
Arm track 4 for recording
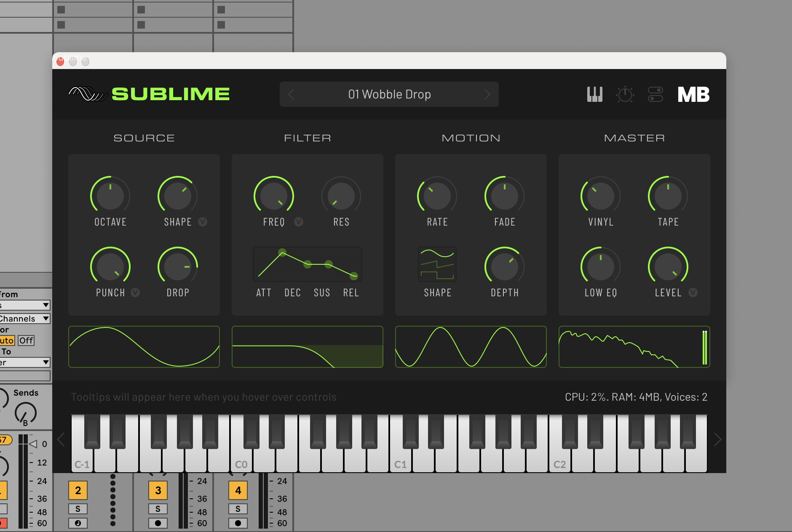tap(238, 523)
